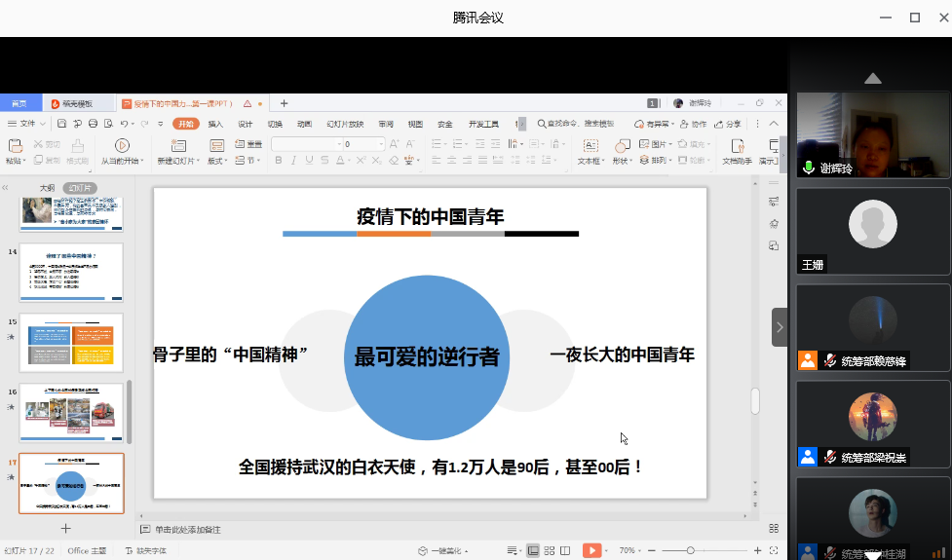
Task: Click the Start From Current Slide icon
Action: (122, 145)
